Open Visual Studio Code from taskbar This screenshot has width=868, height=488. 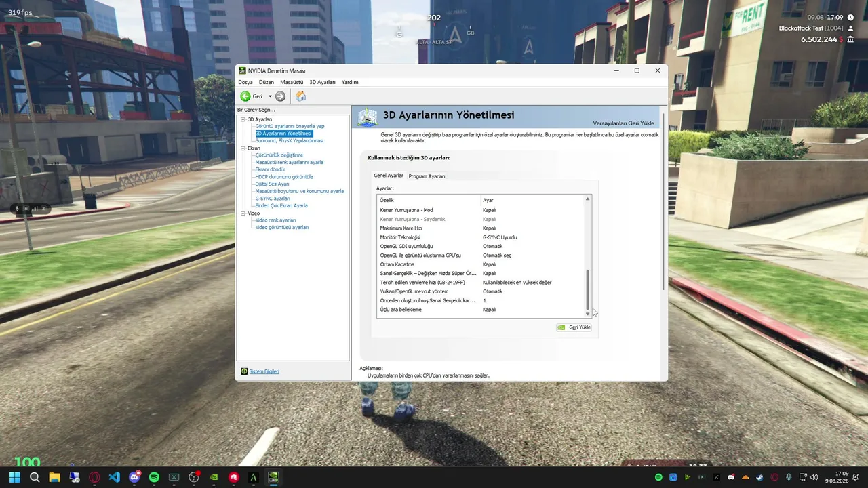114,477
